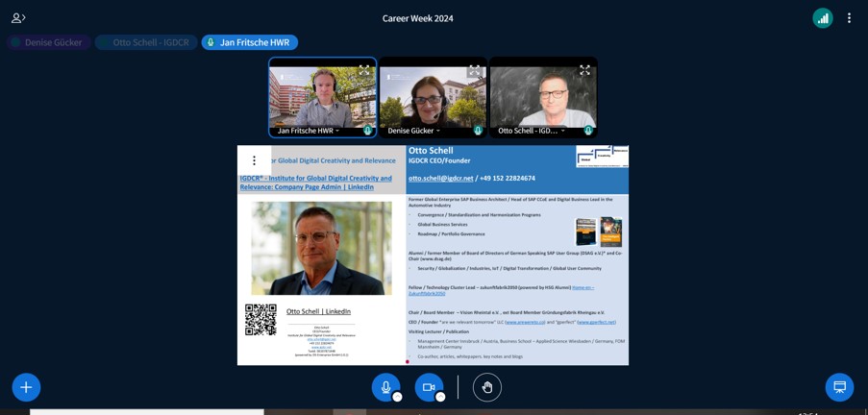Viewport: 868px width, 415px height.
Task: Click 'Visiting Lecturer / Publication' heading
Action: 438,331
